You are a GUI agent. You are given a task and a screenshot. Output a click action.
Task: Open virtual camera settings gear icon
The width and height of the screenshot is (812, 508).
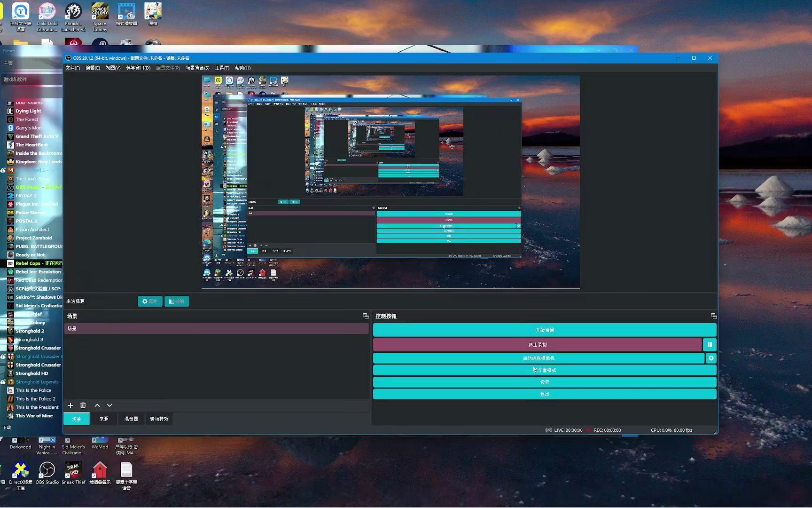tap(711, 358)
